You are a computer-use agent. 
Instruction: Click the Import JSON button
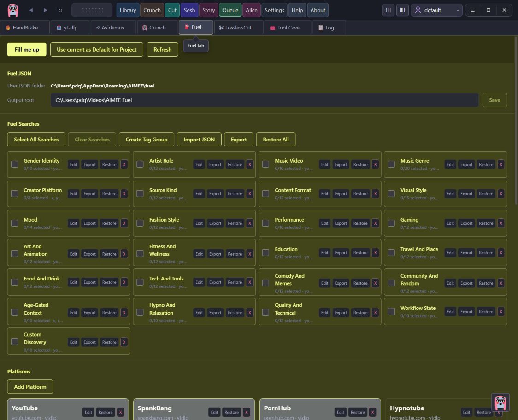pyautogui.click(x=199, y=140)
